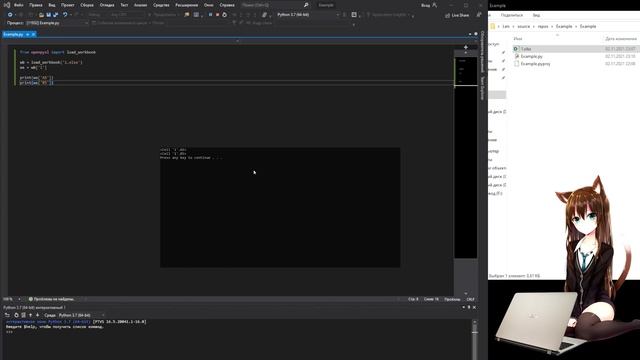The width and height of the screenshot is (640, 360).
Task: Open the Отладка menu
Action: tap(107, 5)
